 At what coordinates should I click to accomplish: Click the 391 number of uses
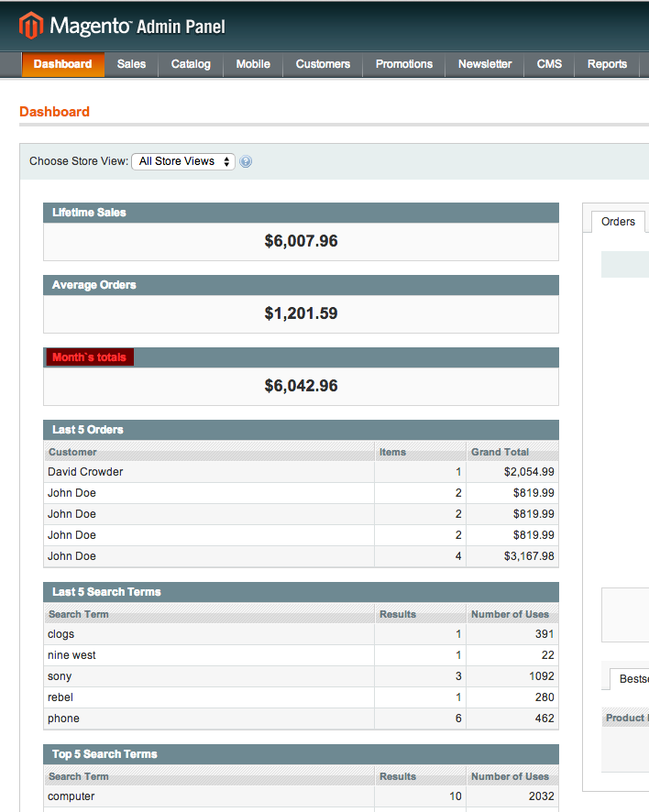pos(544,634)
